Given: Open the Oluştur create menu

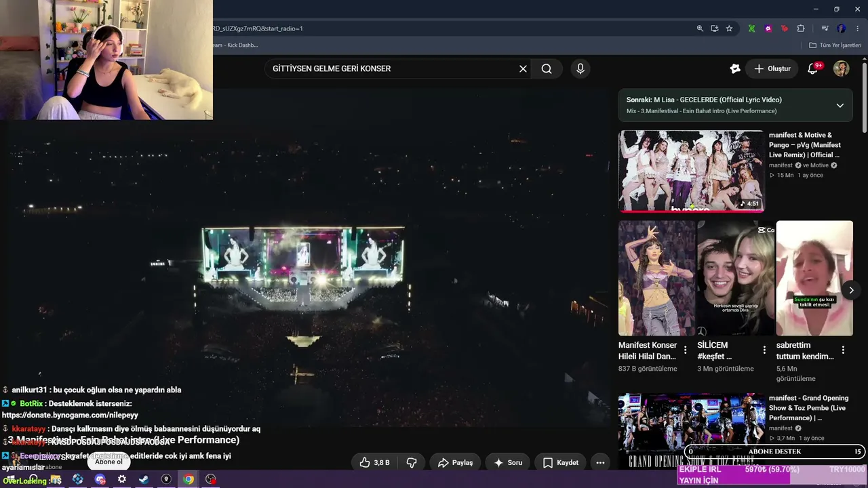Looking at the screenshot, I should [772, 68].
